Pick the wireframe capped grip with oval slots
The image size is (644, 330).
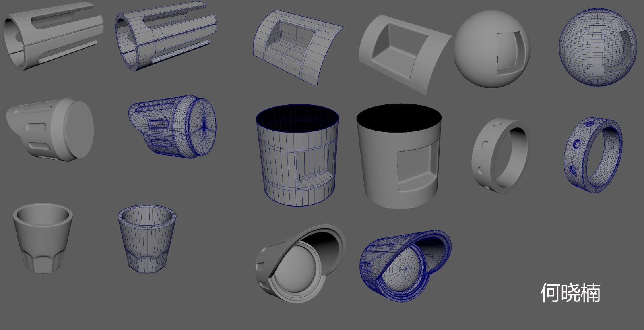pyautogui.click(x=172, y=127)
